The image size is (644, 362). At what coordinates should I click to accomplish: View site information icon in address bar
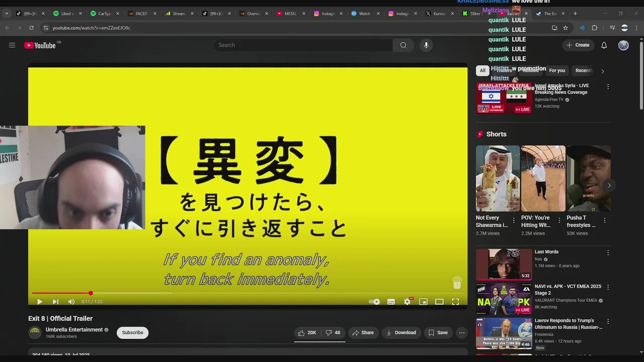pyautogui.click(x=46, y=28)
